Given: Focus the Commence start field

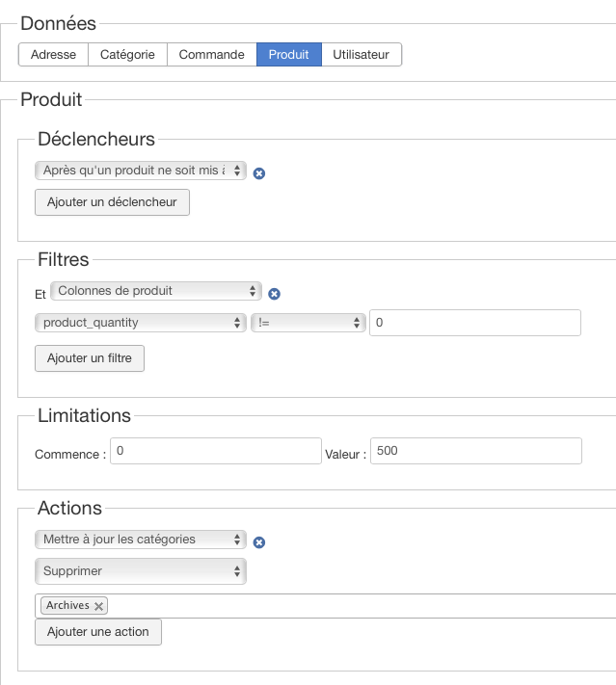Looking at the screenshot, I should 215,451.
